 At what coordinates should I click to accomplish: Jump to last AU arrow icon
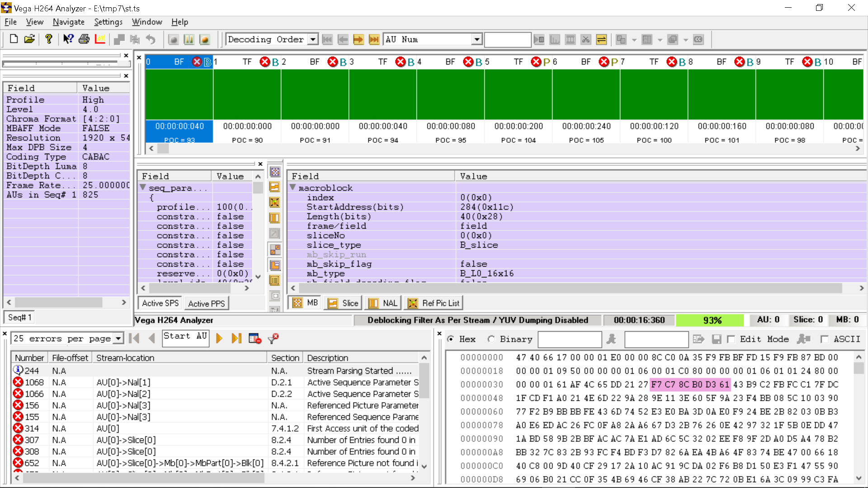click(x=374, y=39)
